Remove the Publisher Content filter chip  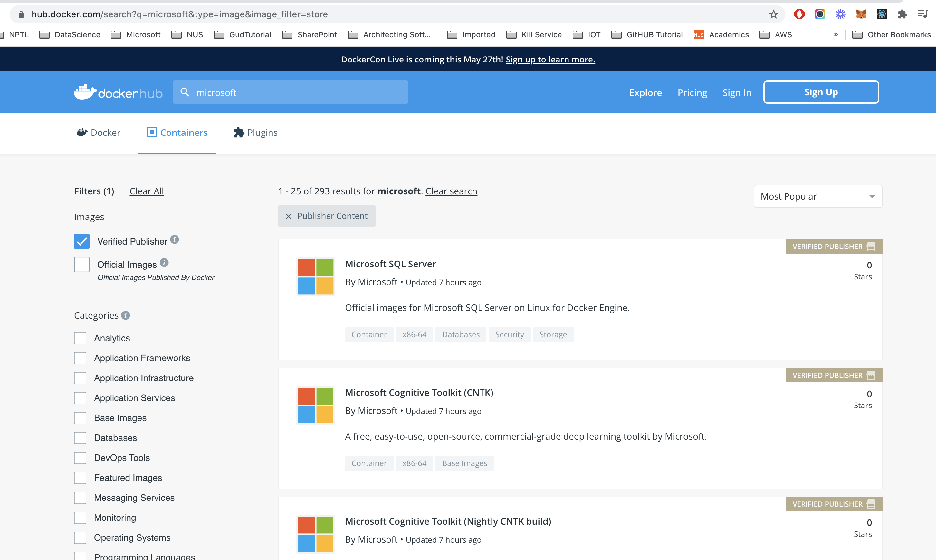pyautogui.click(x=289, y=216)
